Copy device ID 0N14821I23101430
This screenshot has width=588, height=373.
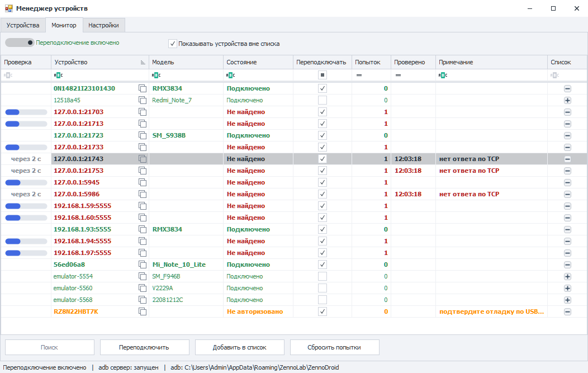(143, 88)
